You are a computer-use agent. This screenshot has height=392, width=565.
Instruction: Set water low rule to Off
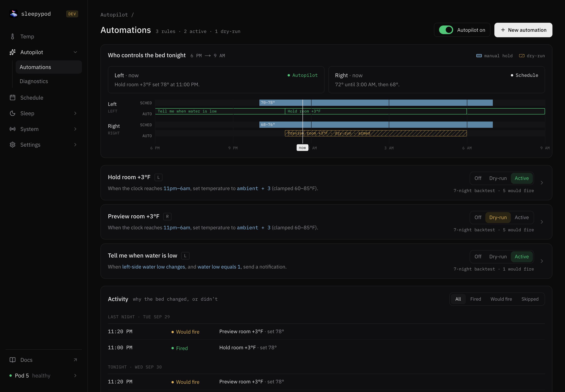pyautogui.click(x=478, y=257)
